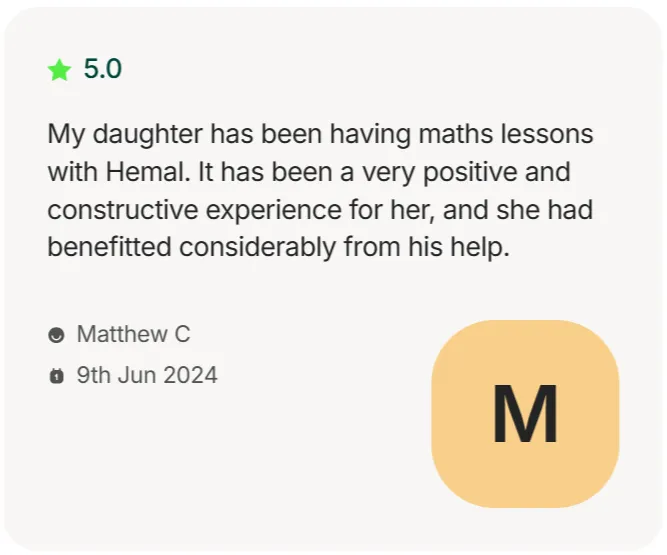The image size is (667, 555).
Task: Click the green star rating icon
Action: coord(59,70)
